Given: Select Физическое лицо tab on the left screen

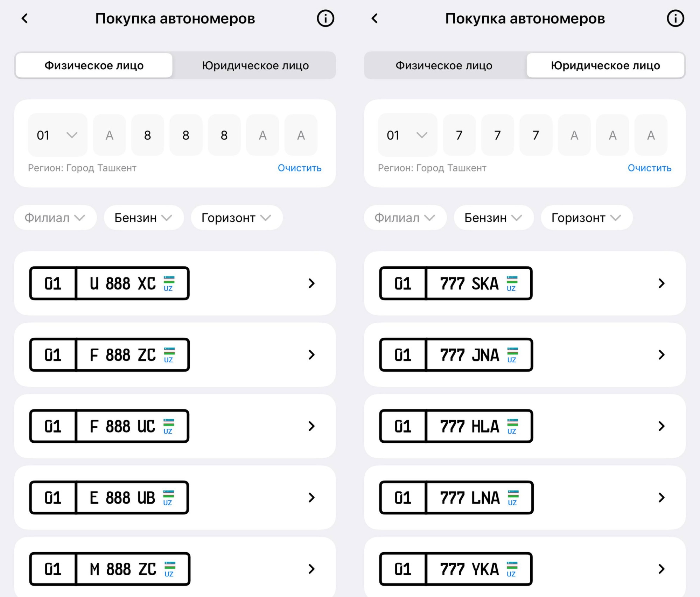Looking at the screenshot, I should (94, 65).
